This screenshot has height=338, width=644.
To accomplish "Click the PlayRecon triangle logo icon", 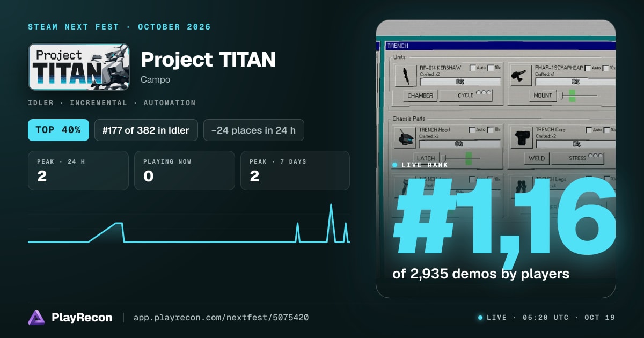I will [x=36, y=318].
